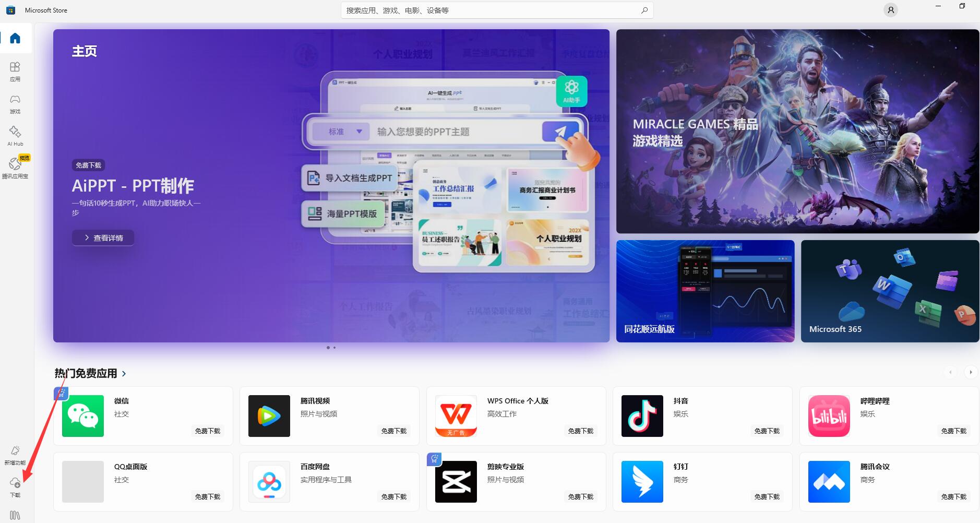Click the 剪映专业版 app name text

point(506,467)
